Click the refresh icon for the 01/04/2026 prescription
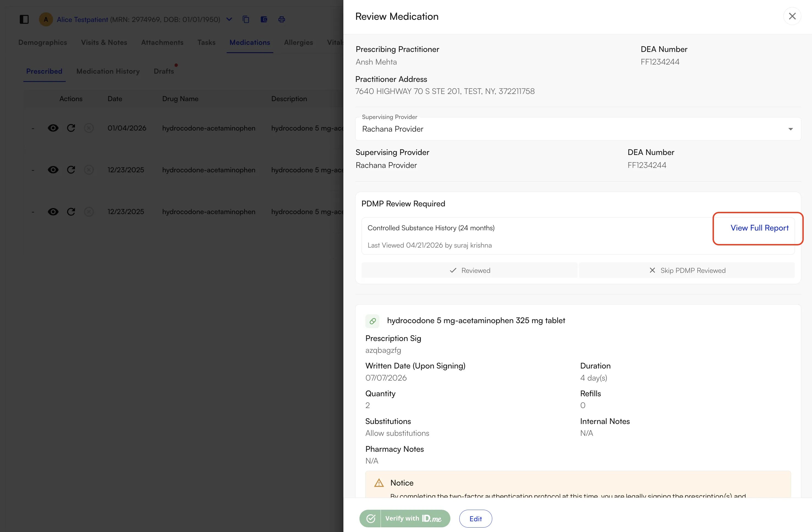This screenshot has width=812, height=532. 71,128
